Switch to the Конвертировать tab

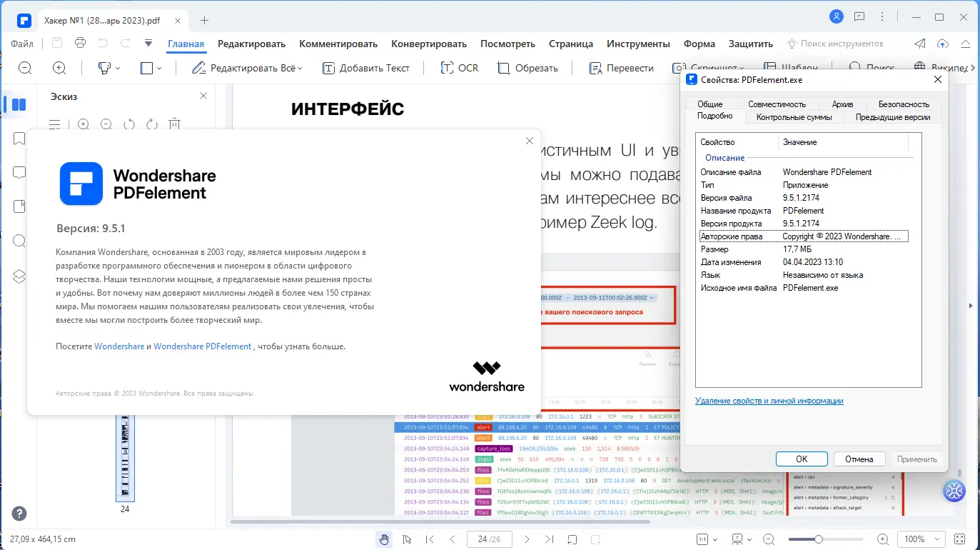pos(429,44)
